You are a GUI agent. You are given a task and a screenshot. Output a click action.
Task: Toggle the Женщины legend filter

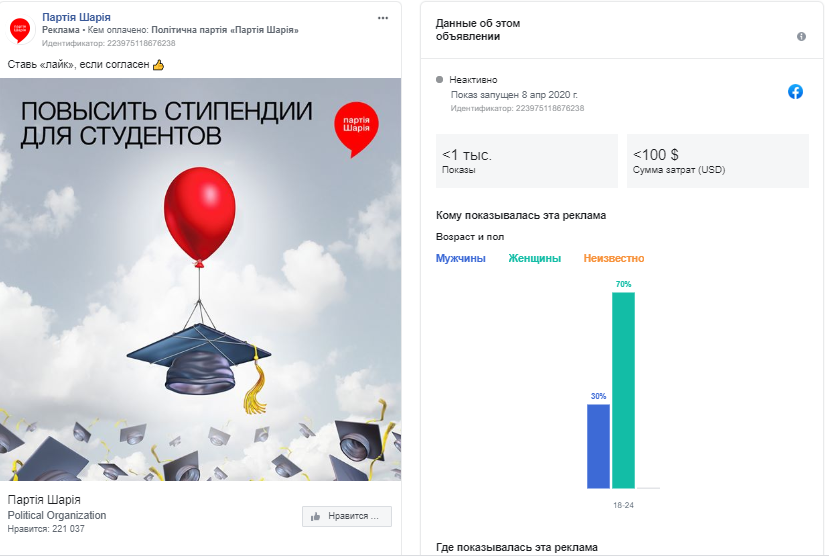tap(535, 258)
